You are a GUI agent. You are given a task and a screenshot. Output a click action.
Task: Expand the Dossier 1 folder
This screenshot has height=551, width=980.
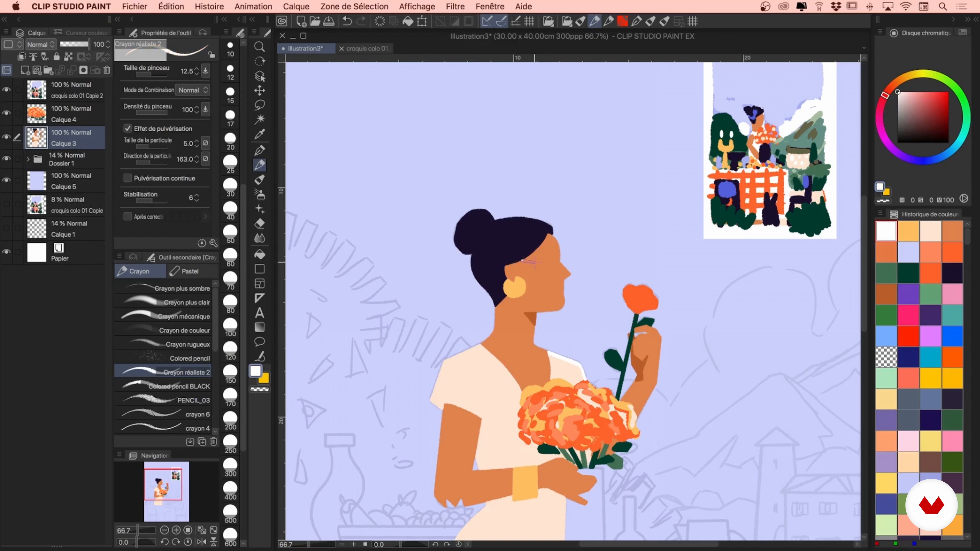tap(28, 159)
